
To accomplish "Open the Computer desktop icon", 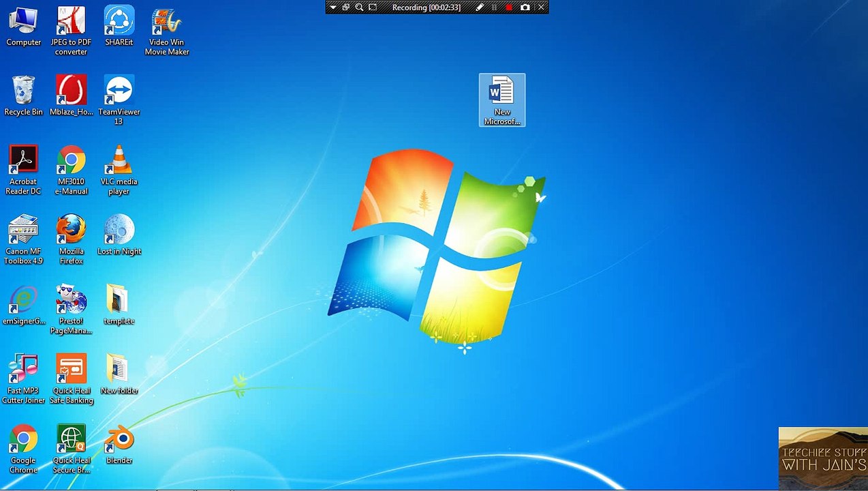I will pyautogui.click(x=23, y=27).
